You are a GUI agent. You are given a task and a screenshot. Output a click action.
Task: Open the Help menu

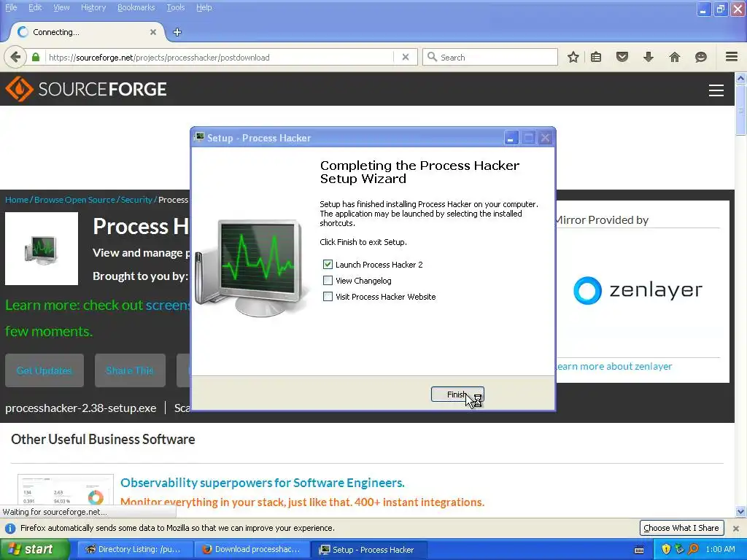click(x=204, y=7)
